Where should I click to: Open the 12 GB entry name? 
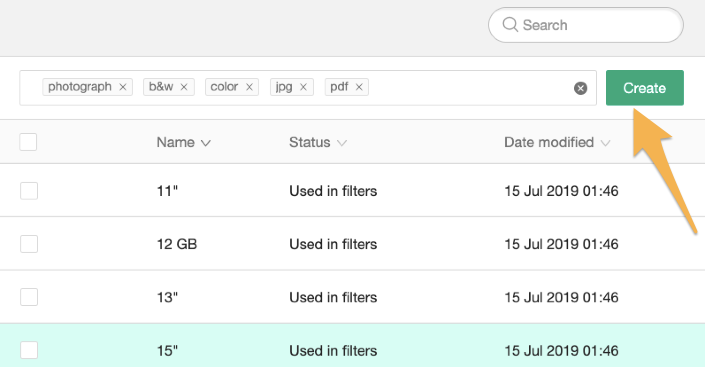177,244
